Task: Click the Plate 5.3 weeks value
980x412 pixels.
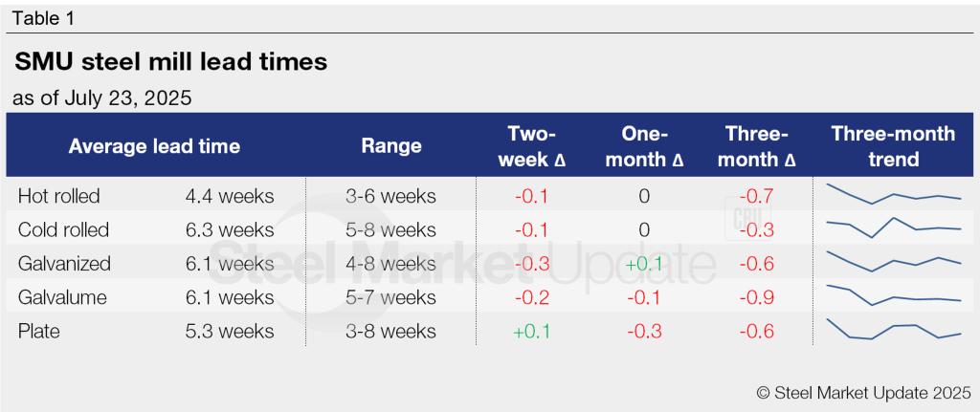Action: click(x=230, y=332)
